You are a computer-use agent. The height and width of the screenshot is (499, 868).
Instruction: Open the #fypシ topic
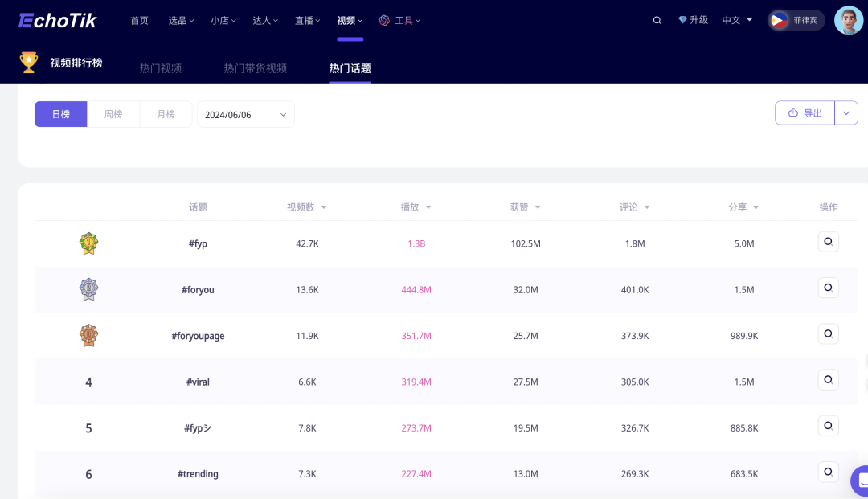(198, 427)
